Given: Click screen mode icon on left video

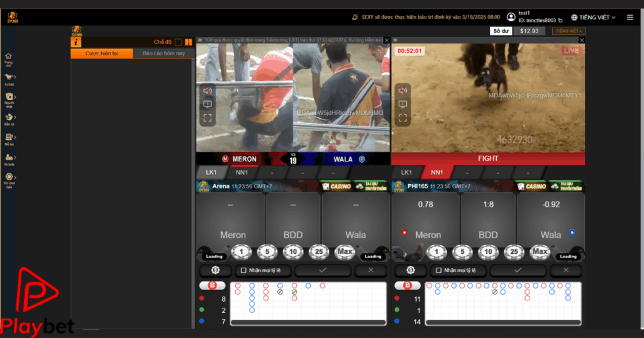Looking at the screenshot, I should pos(207,104).
